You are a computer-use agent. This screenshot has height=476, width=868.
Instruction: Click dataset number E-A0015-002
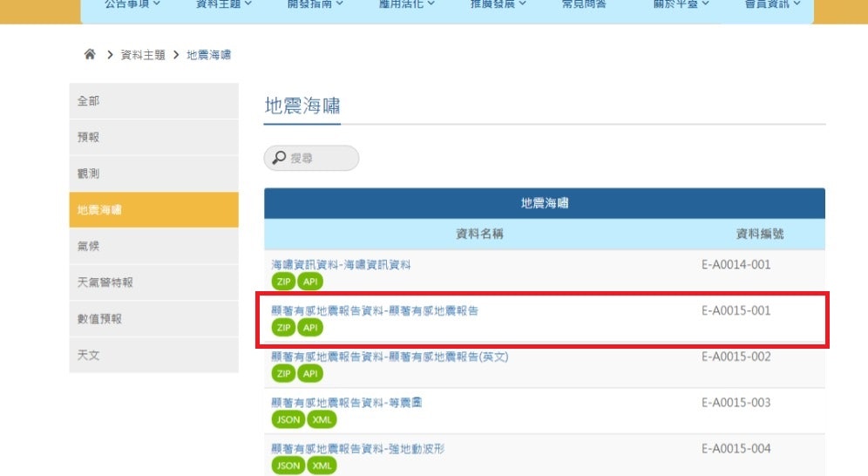(736, 357)
